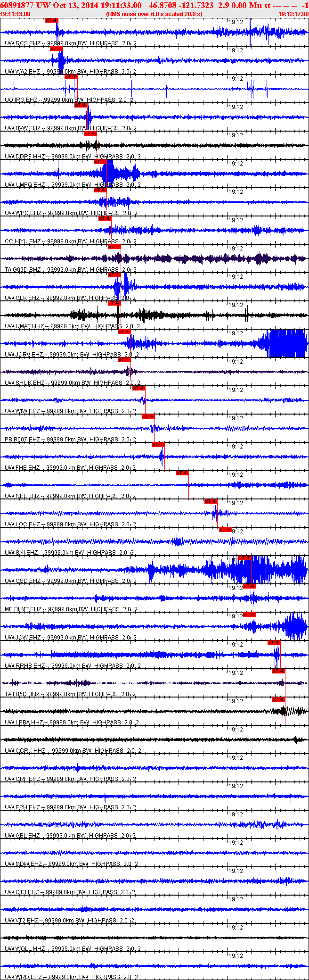Click the UW.LOC EHZ station label
Viewport: 309px width, 980px height.
[x=23, y=524]
